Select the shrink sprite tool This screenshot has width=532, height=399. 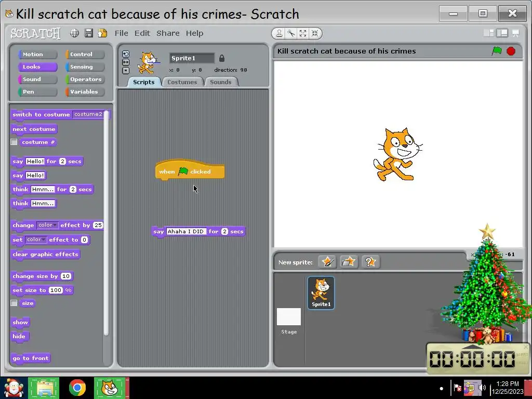point(315,33)
